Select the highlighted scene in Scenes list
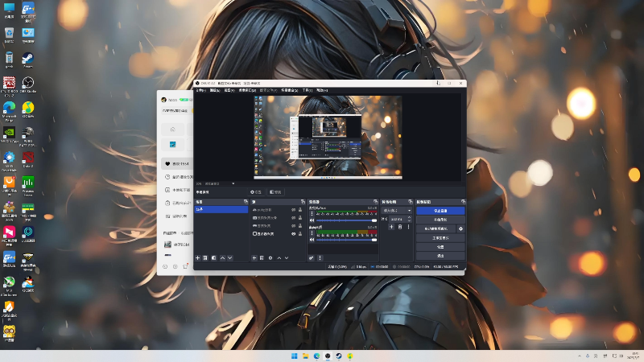Image resolution: width=644 pixels, height=362 pixels. click(221, 209)
